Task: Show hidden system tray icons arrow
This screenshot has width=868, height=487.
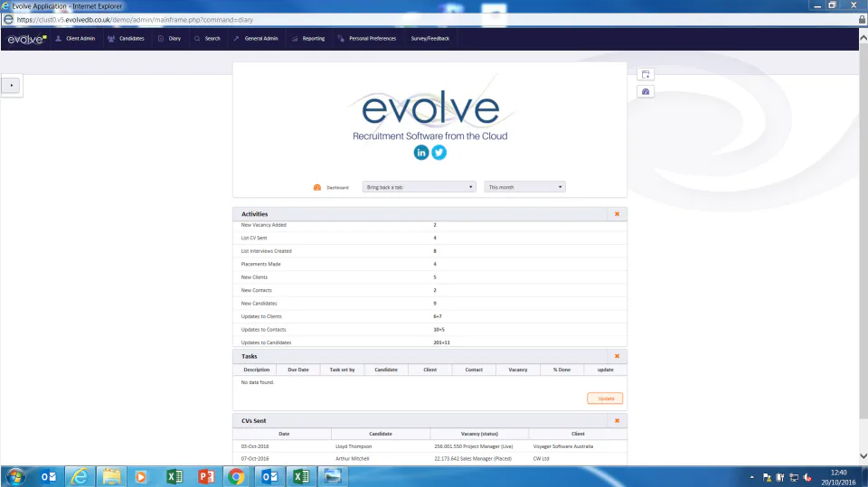Action: tap(751, 477)
